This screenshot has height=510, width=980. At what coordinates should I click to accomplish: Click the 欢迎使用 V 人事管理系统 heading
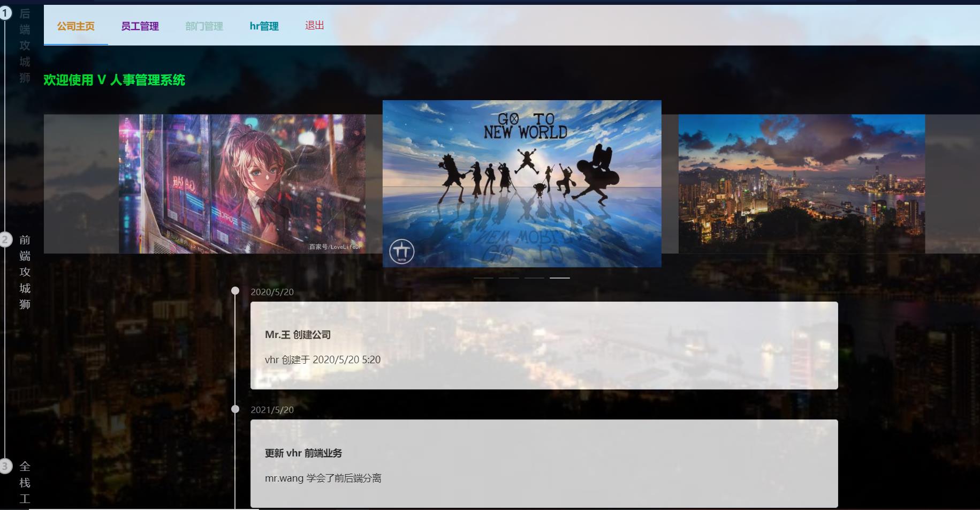pos(114,80)
